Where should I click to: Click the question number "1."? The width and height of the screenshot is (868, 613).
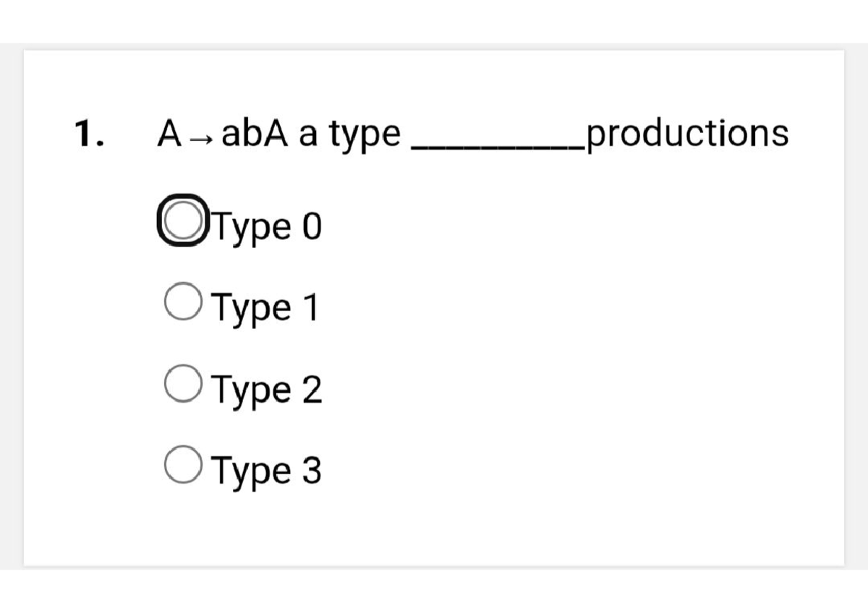88,134
